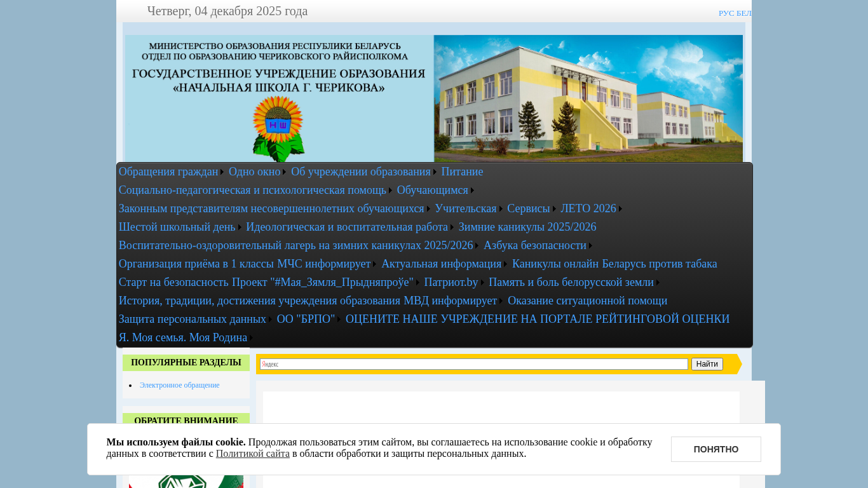This screenshot has width=868, height=488.
Task: Open Шестой школьный день menu
Action: [x=177, y=227]
